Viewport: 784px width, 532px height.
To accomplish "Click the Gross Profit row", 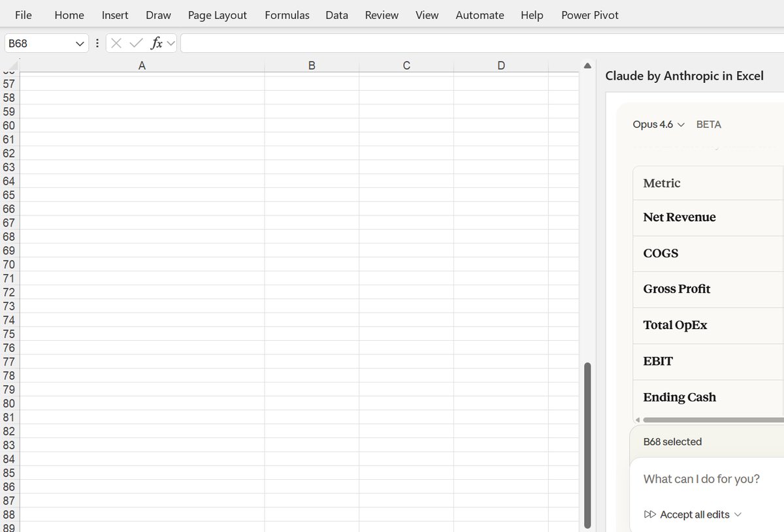I will 708,289.
